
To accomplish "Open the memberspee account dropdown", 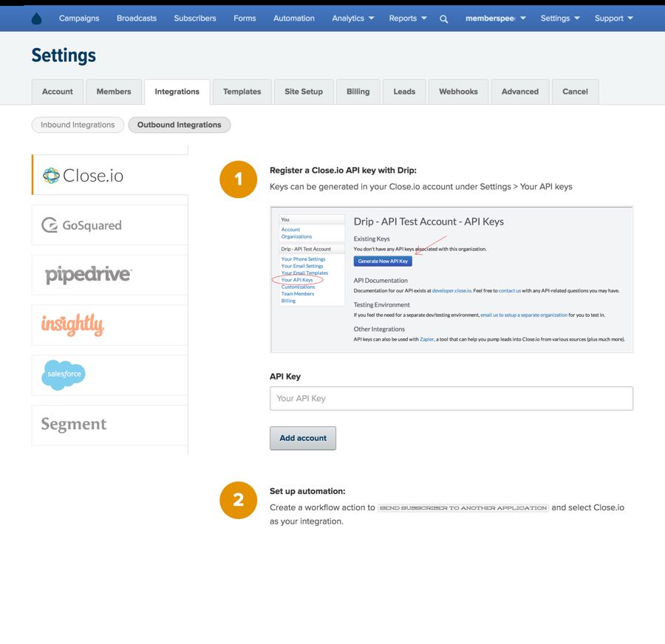I will coord(495,18).
